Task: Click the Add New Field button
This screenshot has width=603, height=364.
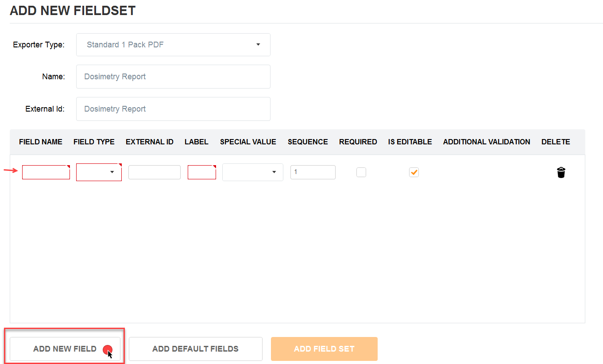Action: point(65,349)
